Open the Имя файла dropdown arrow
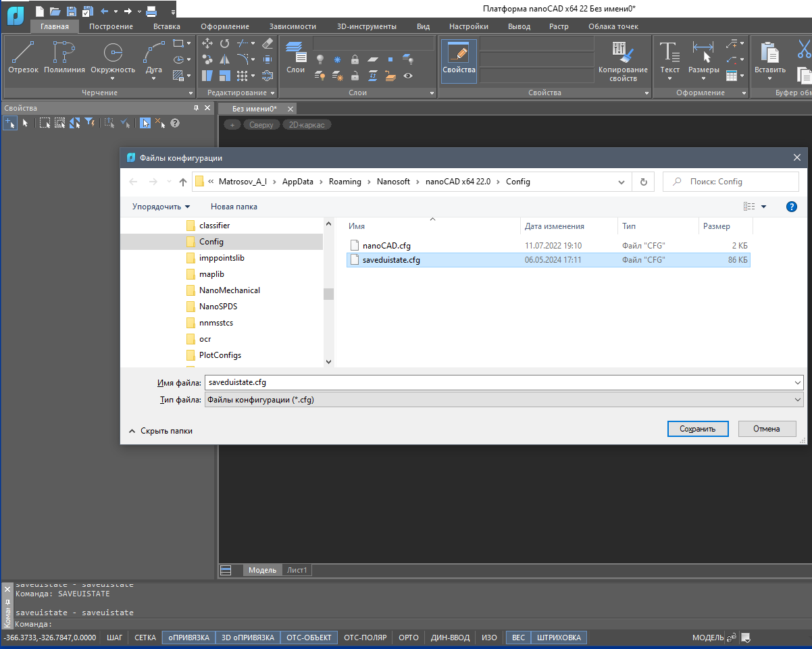Screen dimensions: 812x649 coord(797,382)
